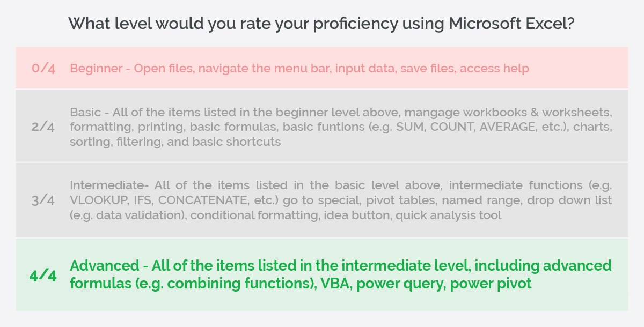Click the 2/4 score label
Viewport: 644px width, 327px height.
click(x=43, y=128)
